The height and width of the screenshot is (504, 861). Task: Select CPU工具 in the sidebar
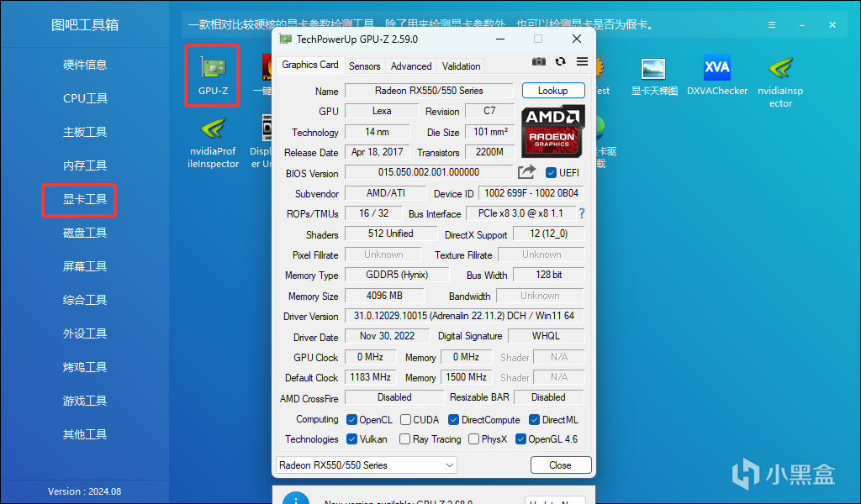[85, 98]
